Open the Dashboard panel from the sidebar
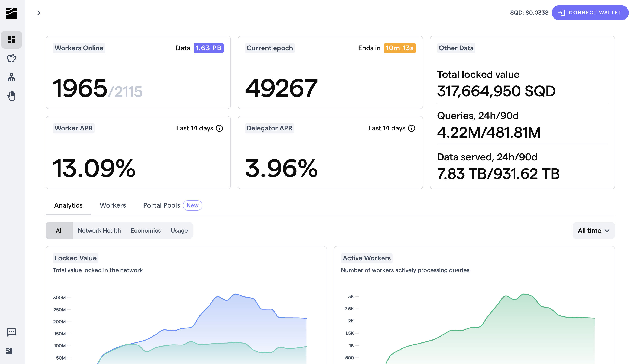This screenshot has width=633, height=364. pyautogui.click(x=12, y=39)
